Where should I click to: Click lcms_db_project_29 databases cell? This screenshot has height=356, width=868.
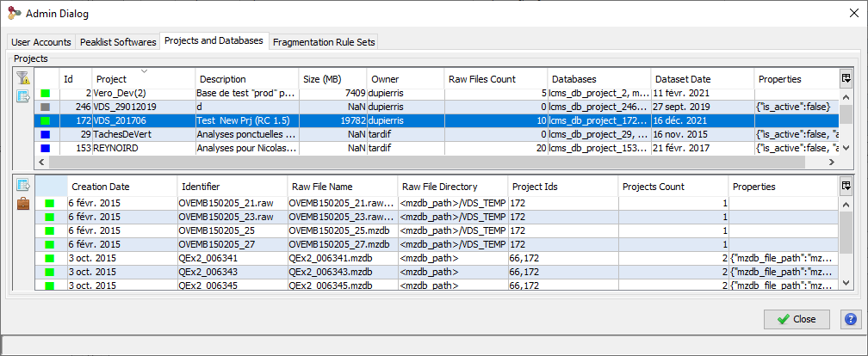click(x=599, y=134)
